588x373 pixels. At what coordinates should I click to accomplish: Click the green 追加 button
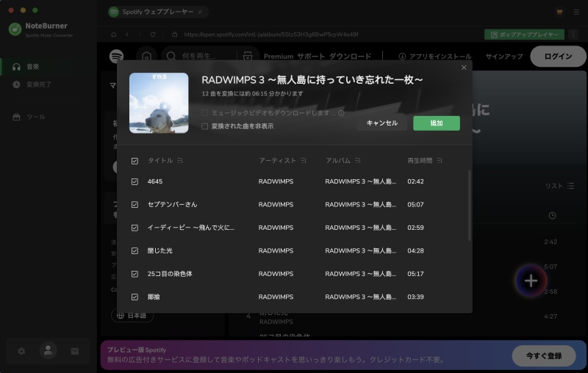pos(436,123)
